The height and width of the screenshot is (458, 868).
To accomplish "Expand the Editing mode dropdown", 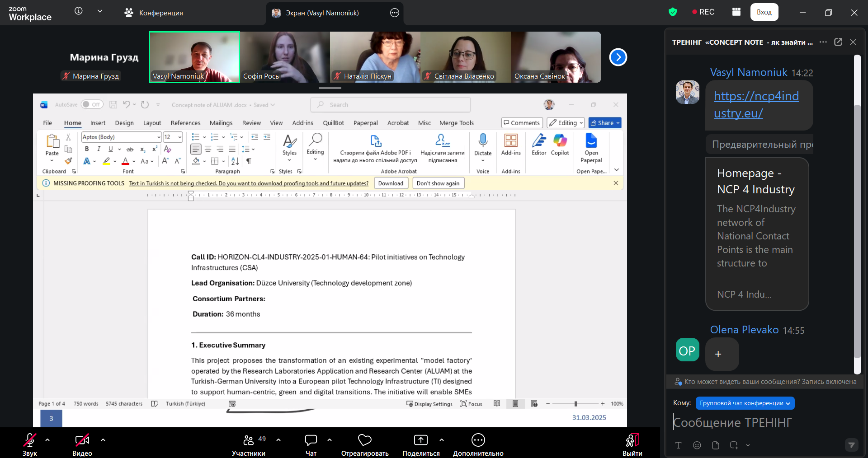I will 566,123.
